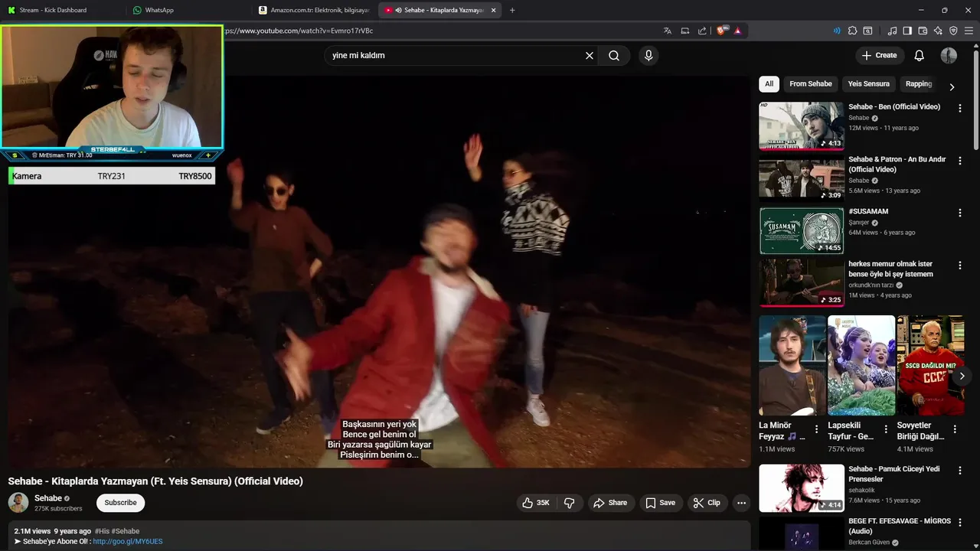Viewport: 980px width, 551px height.
Task: Close the Sehabe YouTube tab
Action: pos(493,10)
